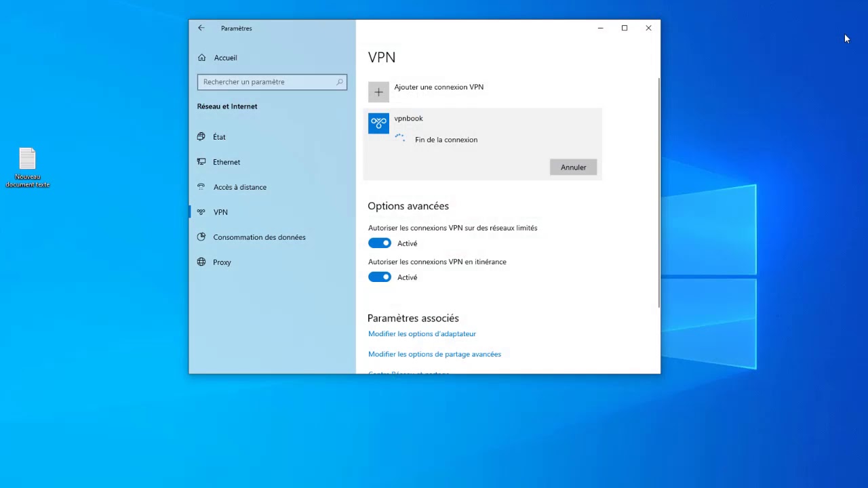Click the plus icon to add VPN
Image resolution: width=868 pixels, height=488 pixels.
(378, 92)
